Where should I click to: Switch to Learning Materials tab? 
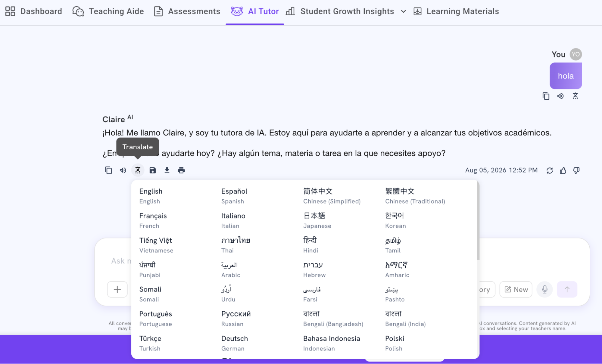(x=456, y=11)
